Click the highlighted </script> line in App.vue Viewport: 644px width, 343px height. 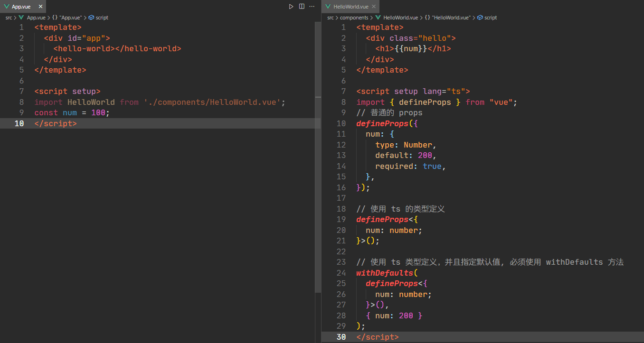pyautogui.click(x=56, y=123)
